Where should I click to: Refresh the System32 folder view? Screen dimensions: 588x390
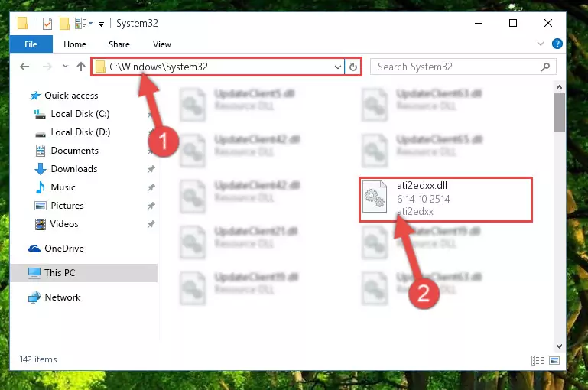tap(352, 67)
